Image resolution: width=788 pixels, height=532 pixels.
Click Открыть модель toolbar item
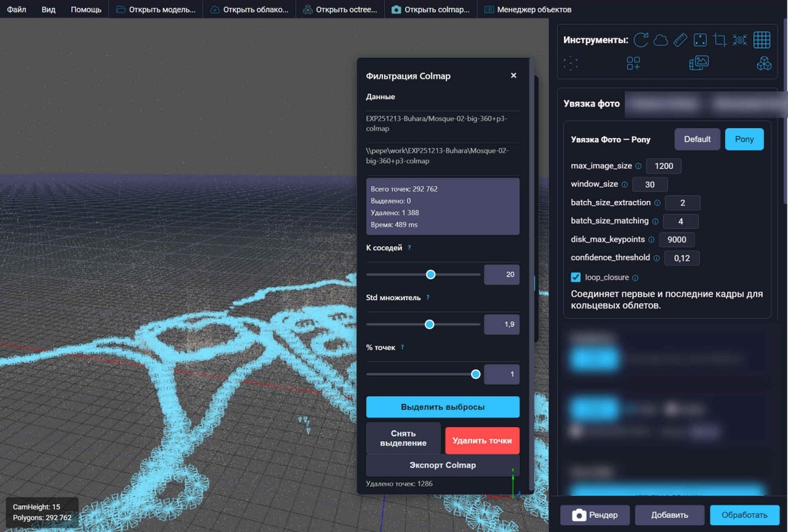(x=156, y=10)
